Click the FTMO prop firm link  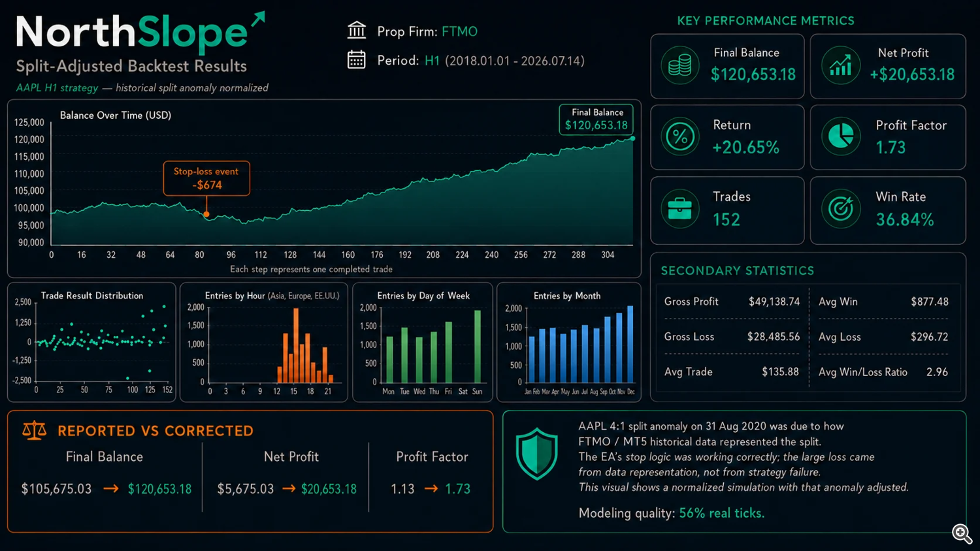point(459,31)
